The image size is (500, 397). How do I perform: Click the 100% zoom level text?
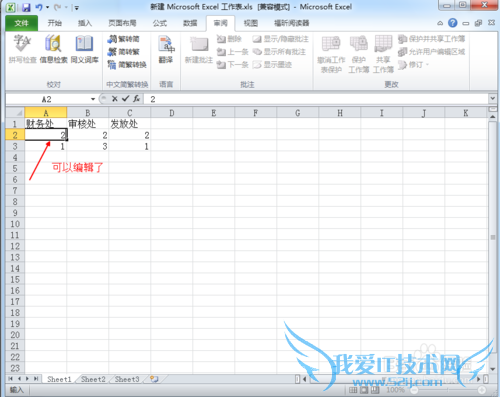395,390
